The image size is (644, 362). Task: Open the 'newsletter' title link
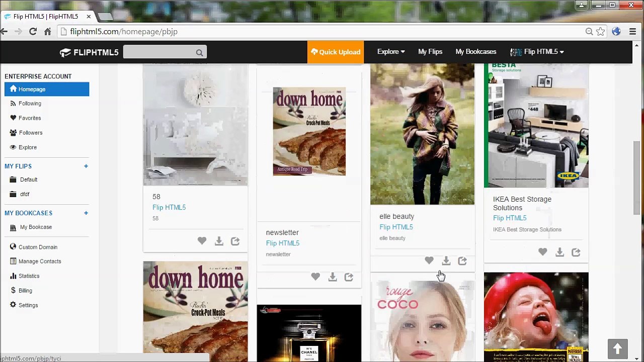click(282, 232)
